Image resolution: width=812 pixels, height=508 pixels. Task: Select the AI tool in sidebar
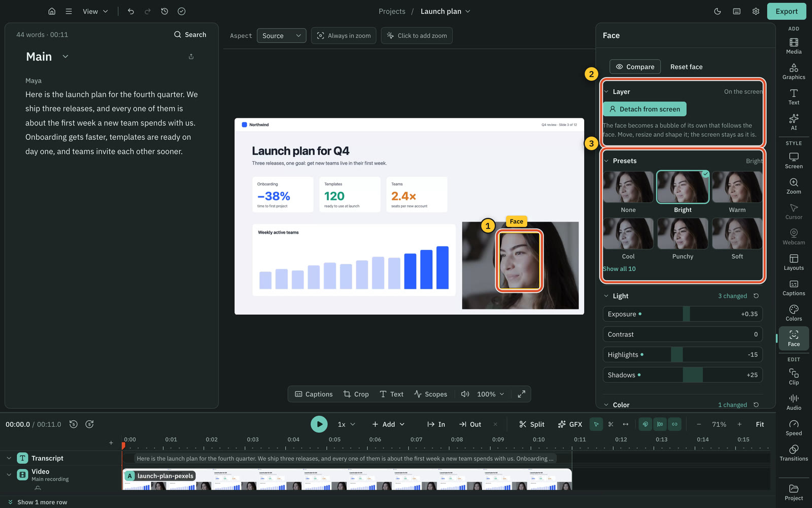[794, 122]
